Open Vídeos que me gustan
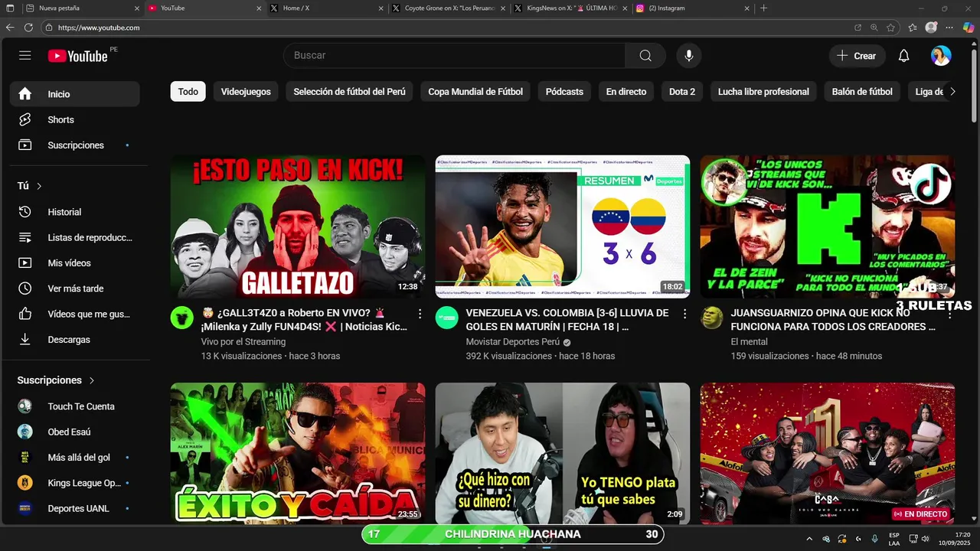Screen dimensions: 980x551 74,314
